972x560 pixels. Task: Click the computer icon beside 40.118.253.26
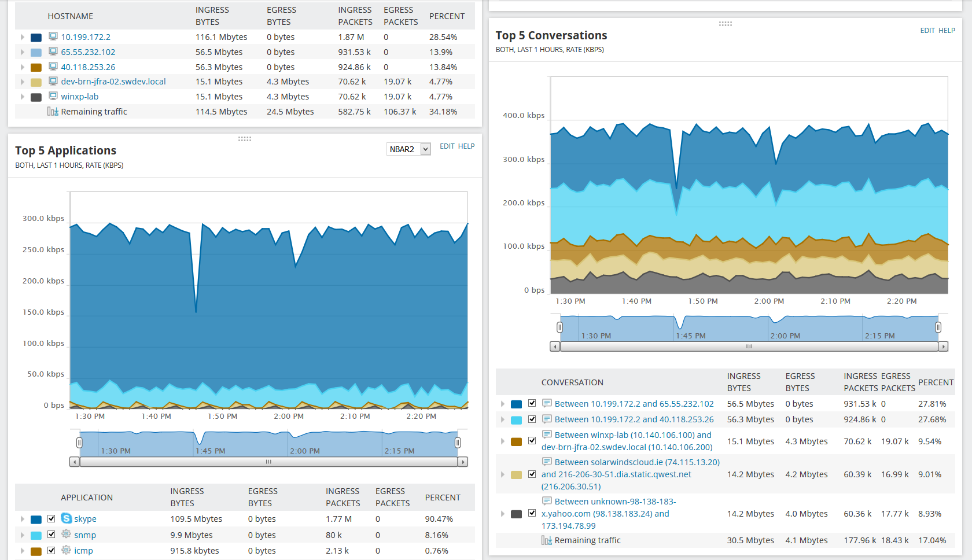coord(52,67)
